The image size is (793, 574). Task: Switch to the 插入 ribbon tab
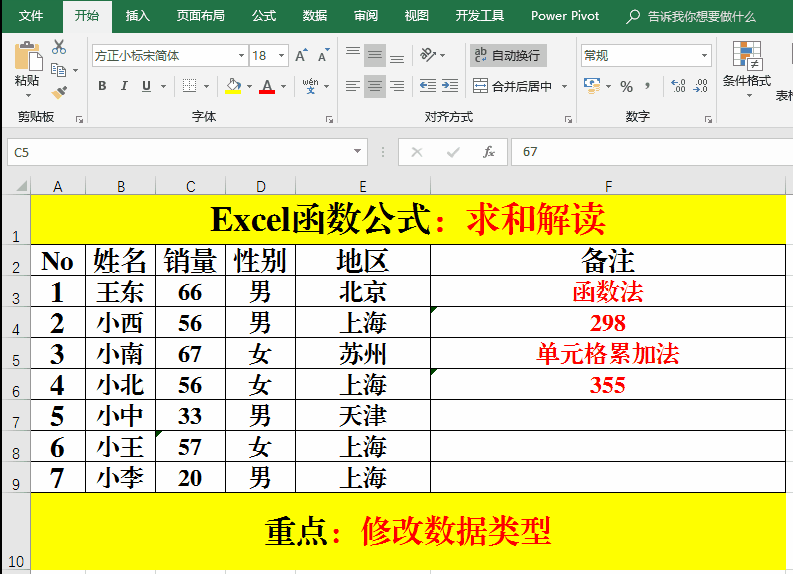(x=138, y=16)
